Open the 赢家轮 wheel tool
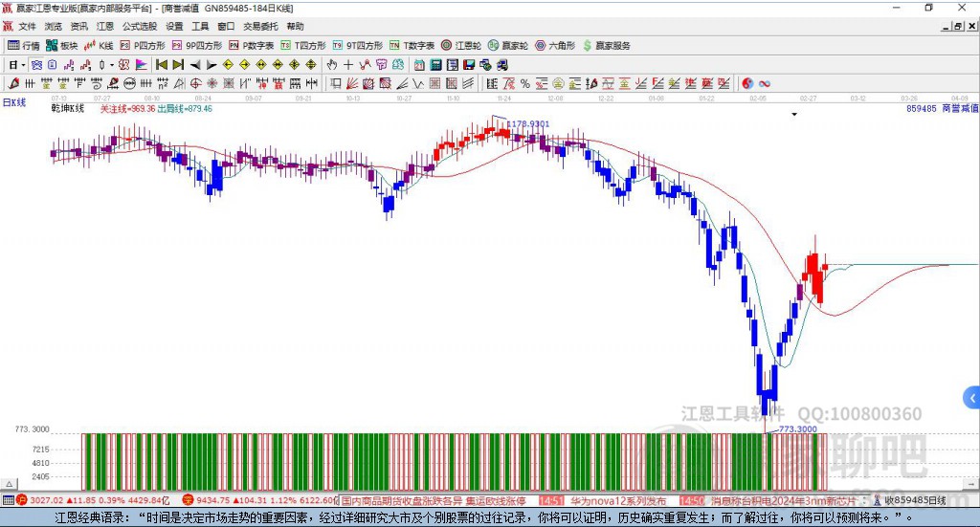 coord(508,46)
